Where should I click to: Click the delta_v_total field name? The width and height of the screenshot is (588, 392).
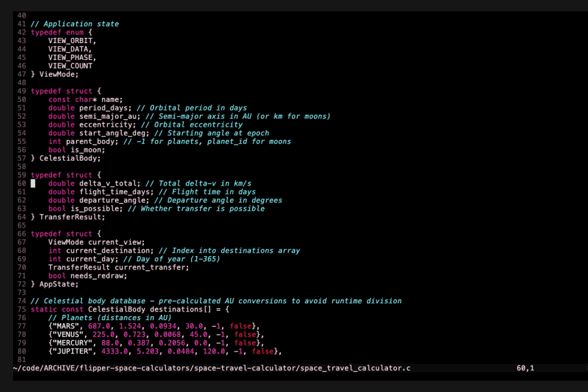tap(108, 184)
